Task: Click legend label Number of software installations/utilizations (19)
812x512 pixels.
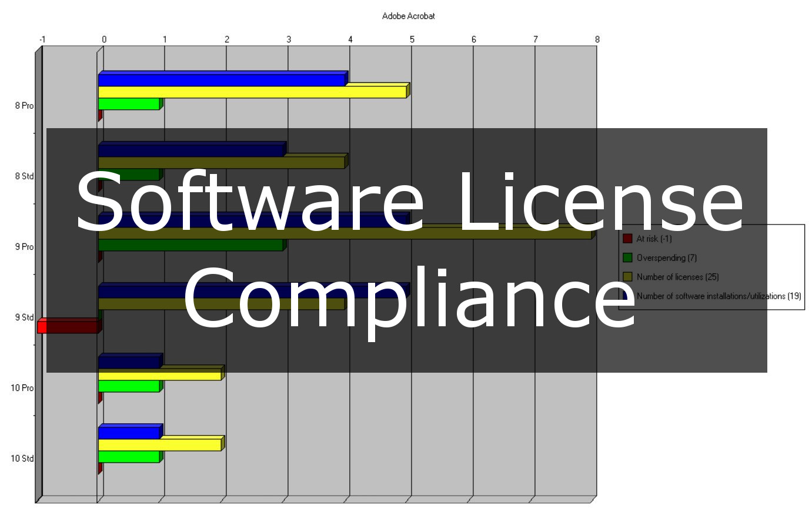Action: (719, 296)
